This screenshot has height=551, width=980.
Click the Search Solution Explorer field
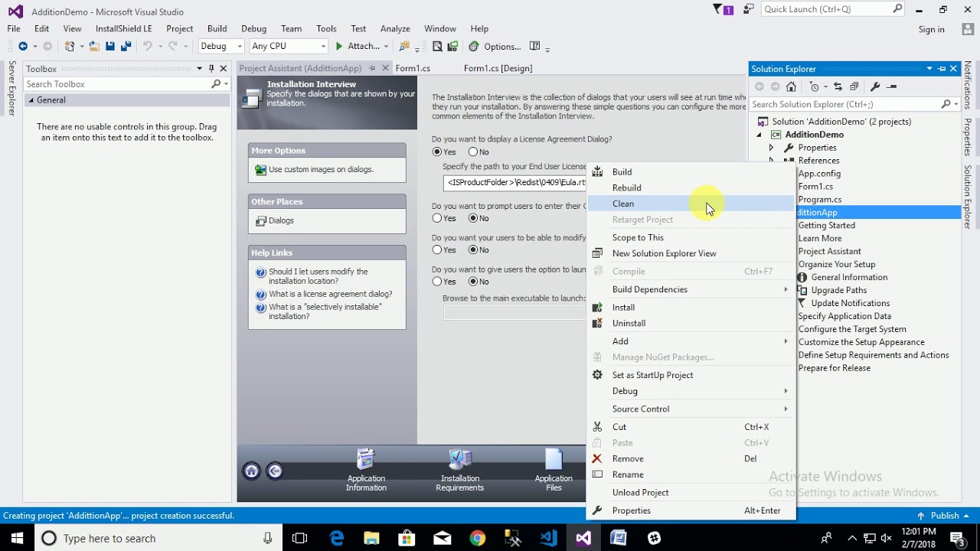(844, 104)
